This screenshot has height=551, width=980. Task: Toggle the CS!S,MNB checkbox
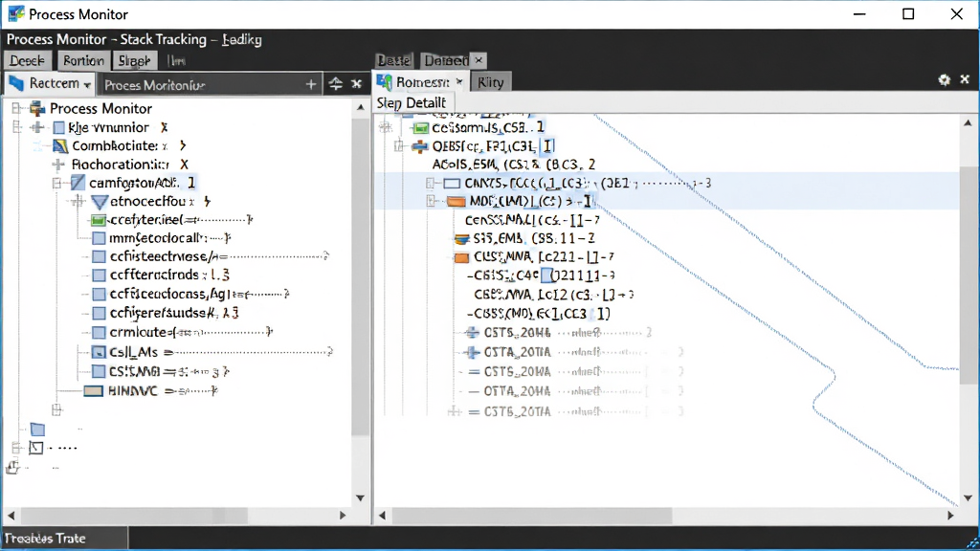click(99, 372)
